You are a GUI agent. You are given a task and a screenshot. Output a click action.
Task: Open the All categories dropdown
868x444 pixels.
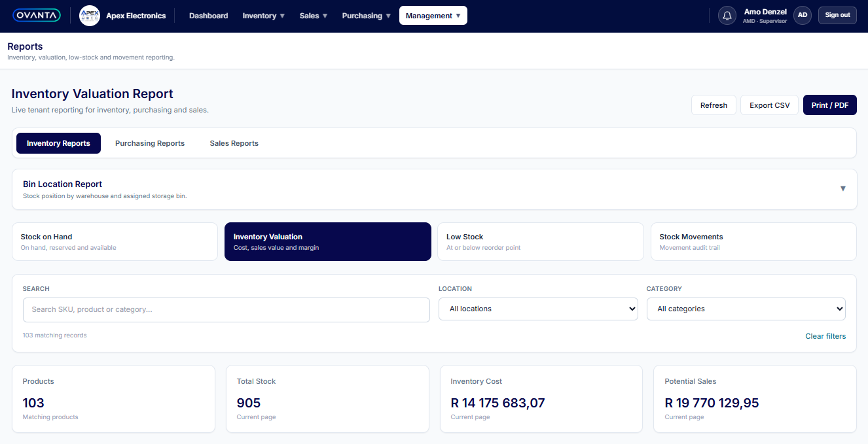pyautogui.click(x=746, y=309)
